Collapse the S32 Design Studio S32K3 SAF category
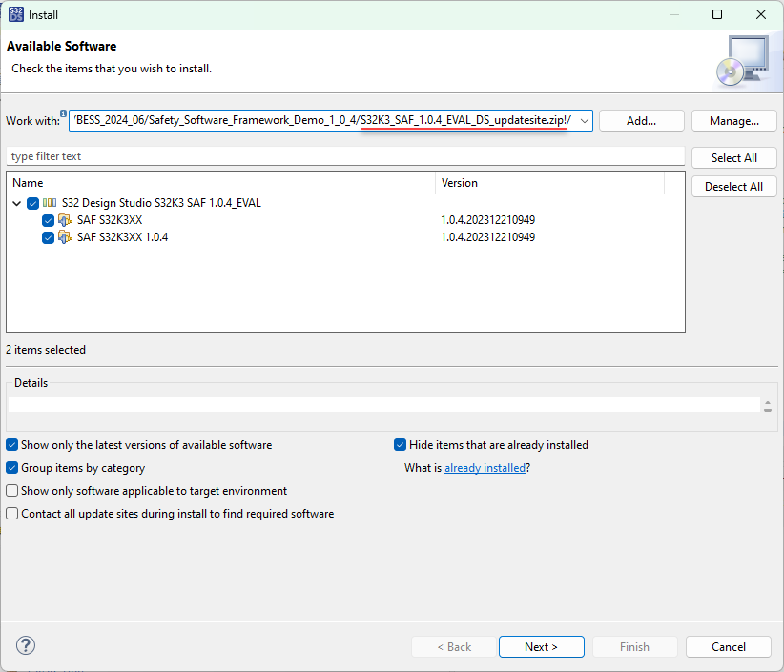Screen dimensions: 784x672 [17, 203]
